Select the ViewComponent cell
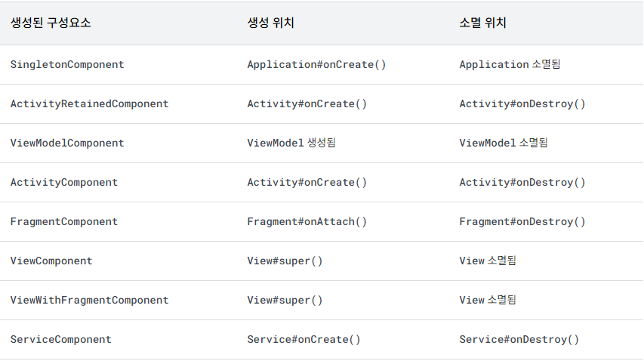Viewport: 644px width, 361px height. tap(51, 261)
